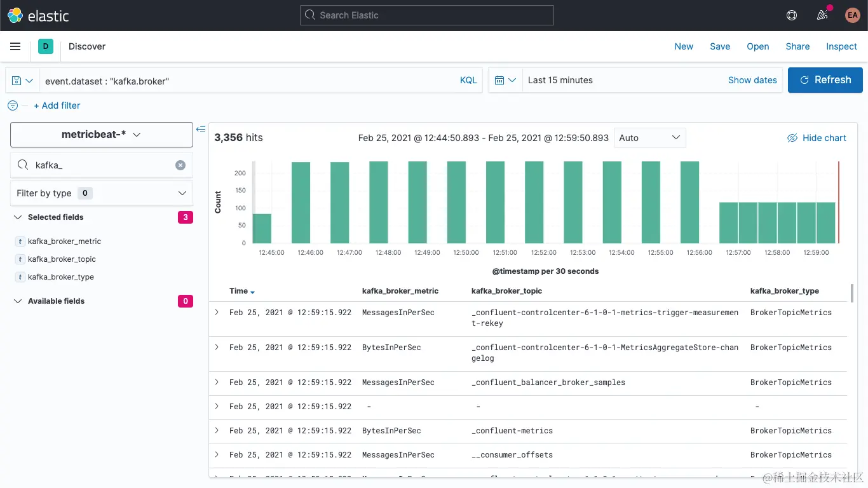
Task: Switch the KQL query language toggle
Action: (x=468, y=80)
